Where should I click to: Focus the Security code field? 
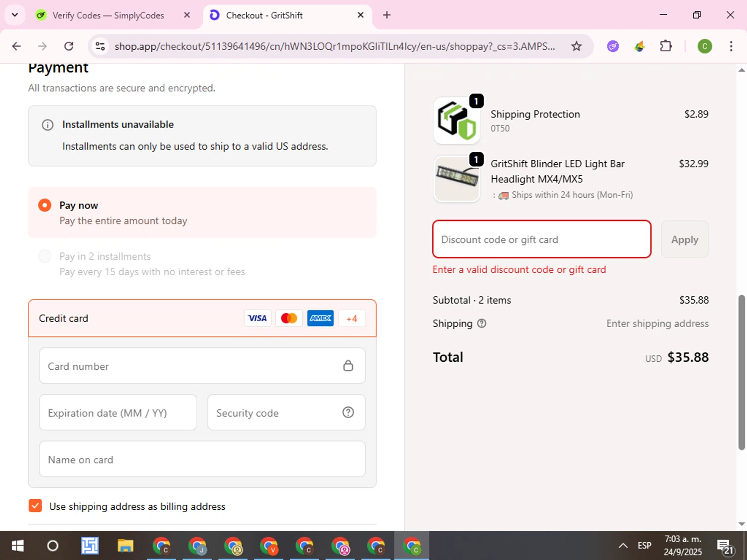pyautogui.click(x=286, y=413)
